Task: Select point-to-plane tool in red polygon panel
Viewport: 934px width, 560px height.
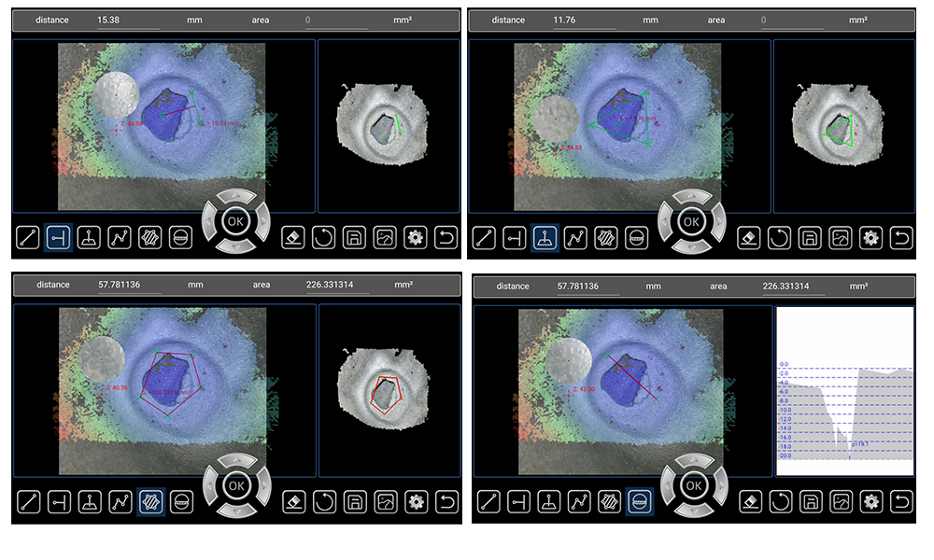Action: (90, 502)
